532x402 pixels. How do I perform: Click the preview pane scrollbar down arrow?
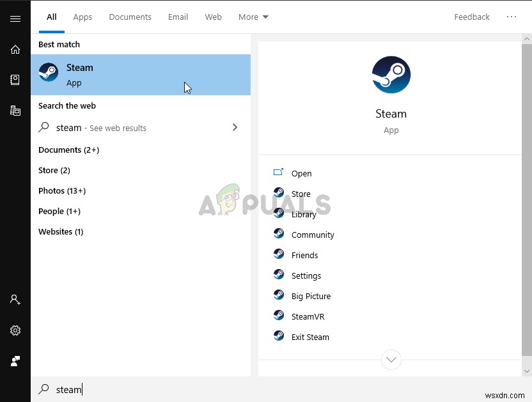point(527,371)
